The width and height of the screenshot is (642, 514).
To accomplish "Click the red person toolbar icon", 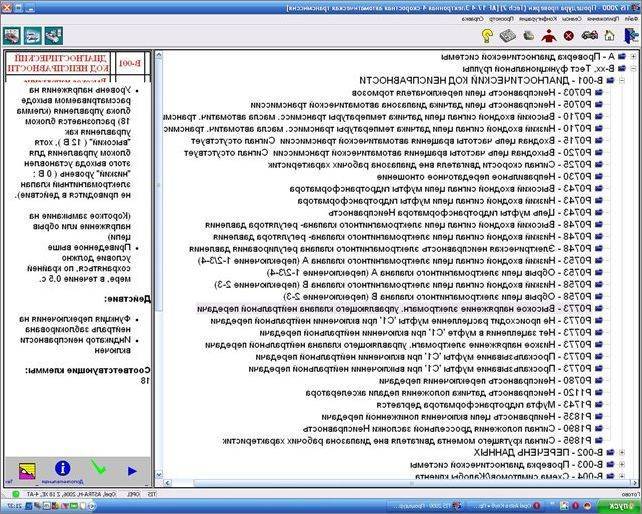I will click(x=549, y=36).
